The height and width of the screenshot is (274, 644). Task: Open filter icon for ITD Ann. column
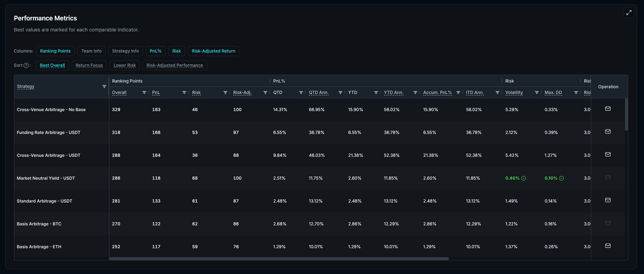pos(497,92)
